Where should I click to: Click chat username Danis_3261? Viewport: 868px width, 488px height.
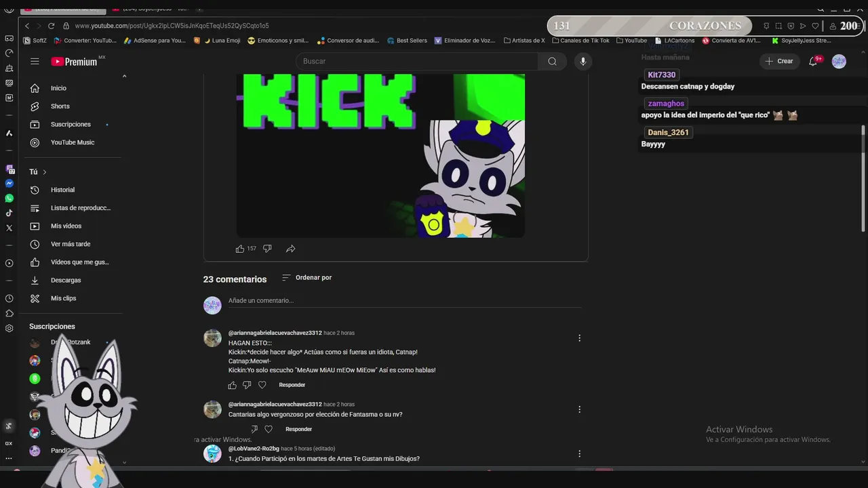(668, 132)
